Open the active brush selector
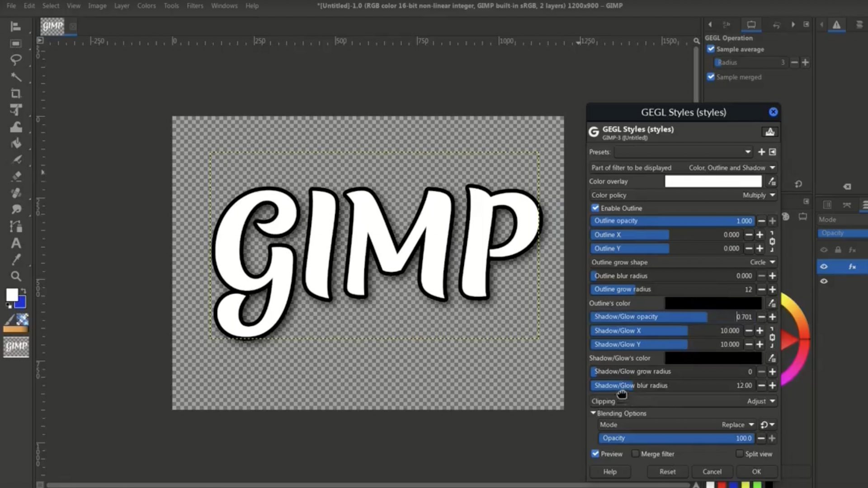The image size is (868, 488). pyautogui.click(x=9, y=320)
